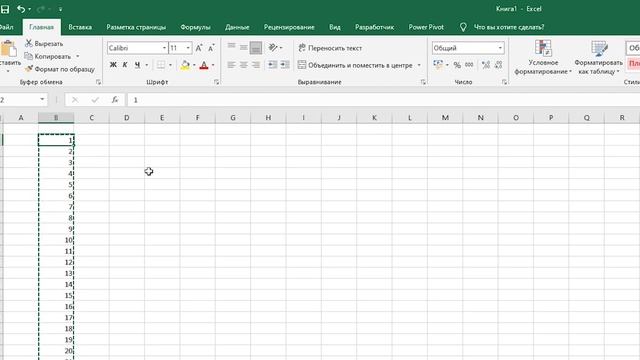Screen dimensions: 640x360
Task: Cut selection with Вырезать
Action: tap(44, 44)
